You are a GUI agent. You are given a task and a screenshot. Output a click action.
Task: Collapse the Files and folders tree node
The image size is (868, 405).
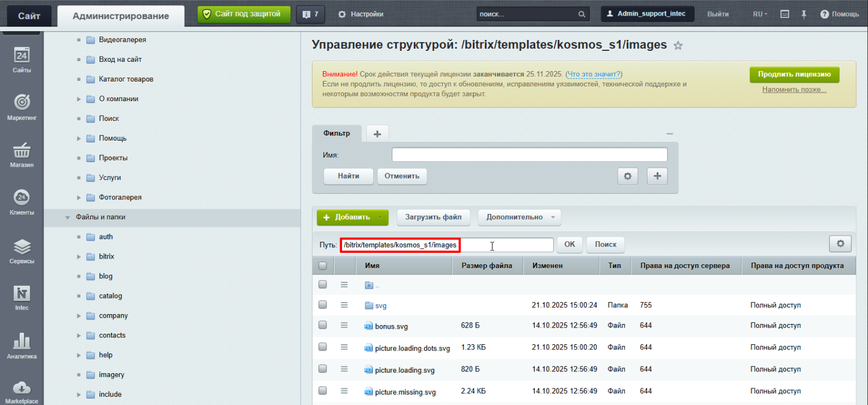pos(67,218)
